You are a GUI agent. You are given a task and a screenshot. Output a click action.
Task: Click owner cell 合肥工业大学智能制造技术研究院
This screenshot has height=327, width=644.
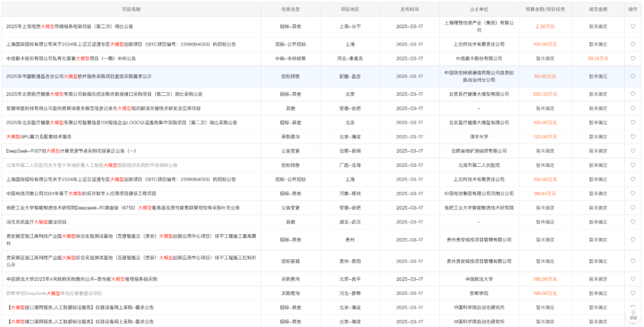tap(479, 208)
